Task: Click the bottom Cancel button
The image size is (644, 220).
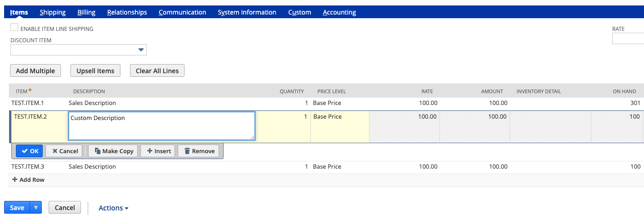Action: point(65,208)
